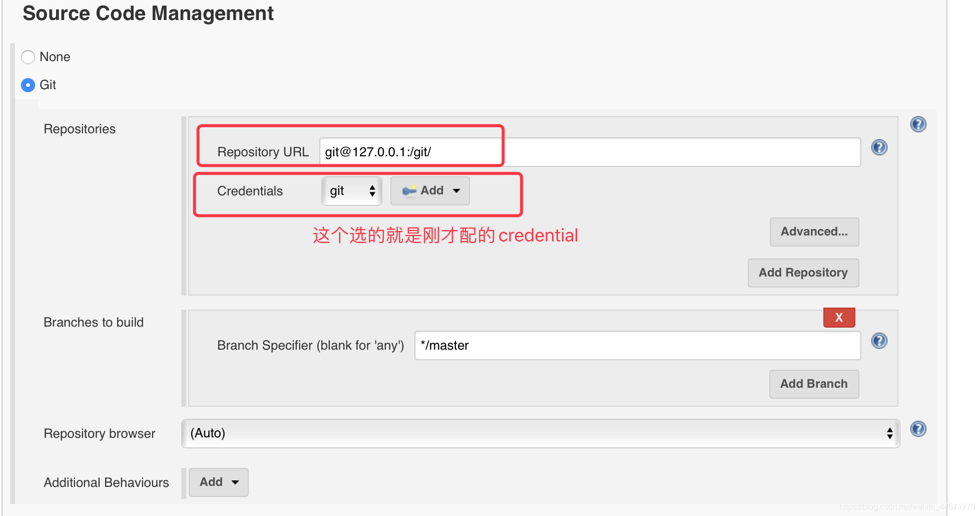Open help icon for Branch Specifier

coord(879,341)
